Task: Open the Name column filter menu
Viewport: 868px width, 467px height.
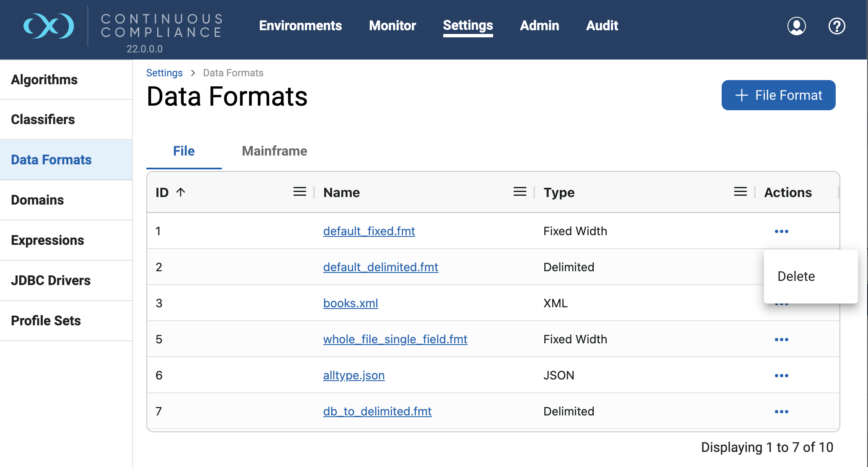Action: click(x=520, y=192)
